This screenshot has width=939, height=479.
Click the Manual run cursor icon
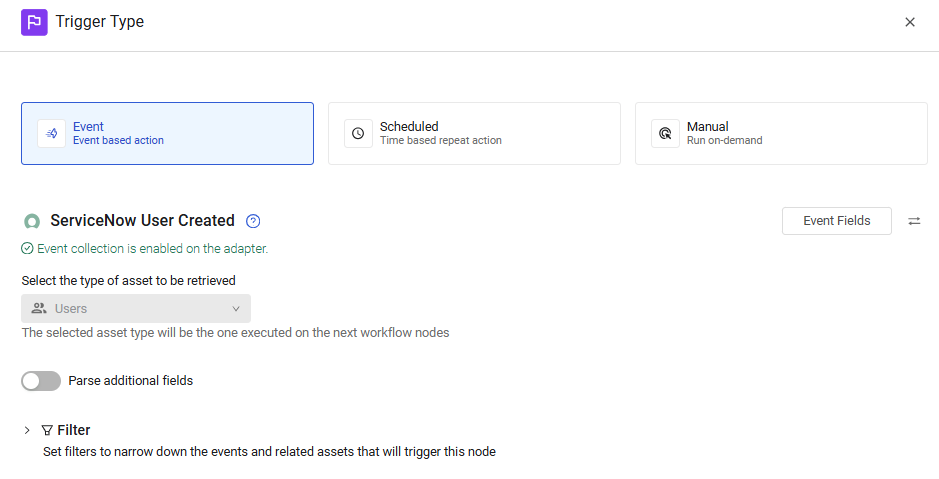665,133
